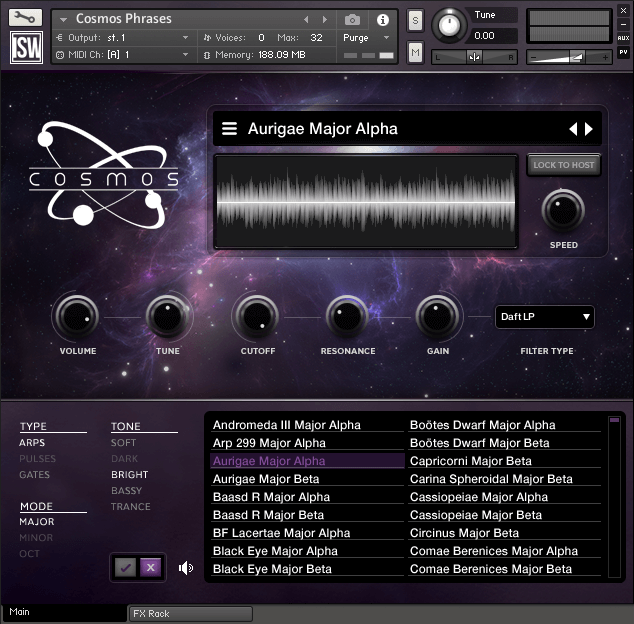This screenshot has width=634, height=624.
Task: Click the PV button
Action: point(623,52)
